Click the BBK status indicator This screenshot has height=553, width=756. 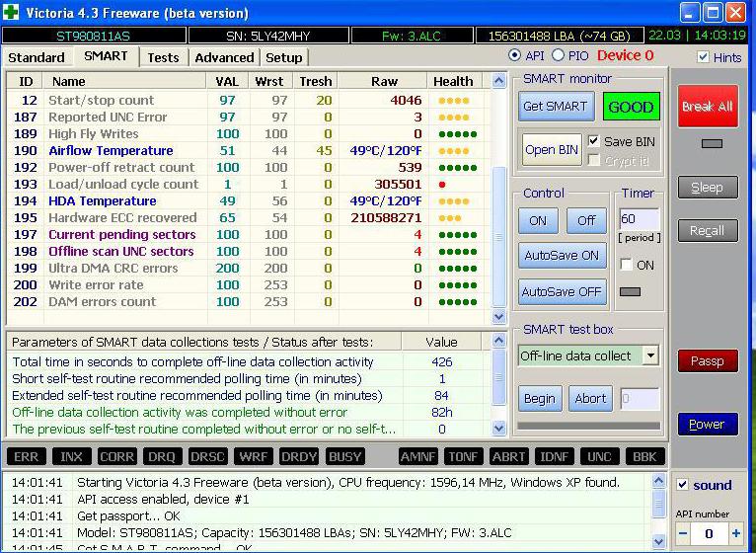click(x=645, y=456)
